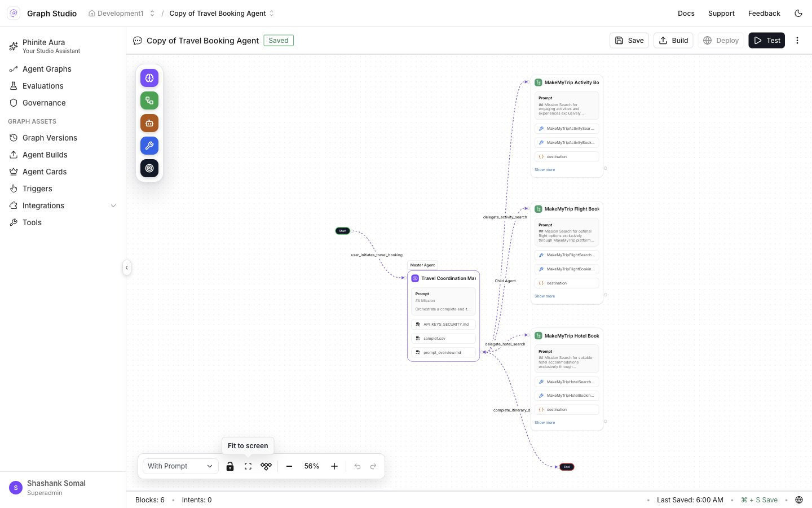Click the undo arrow
The width and height of the screenshot is (812, 508).
(x=358, y=466)
